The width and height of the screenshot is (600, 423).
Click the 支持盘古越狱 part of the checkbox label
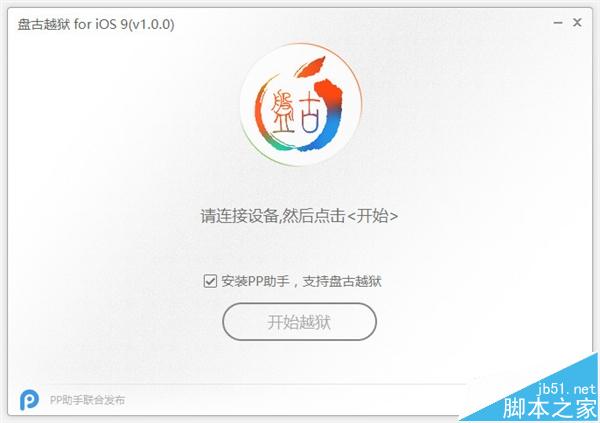tap(342, 281)
